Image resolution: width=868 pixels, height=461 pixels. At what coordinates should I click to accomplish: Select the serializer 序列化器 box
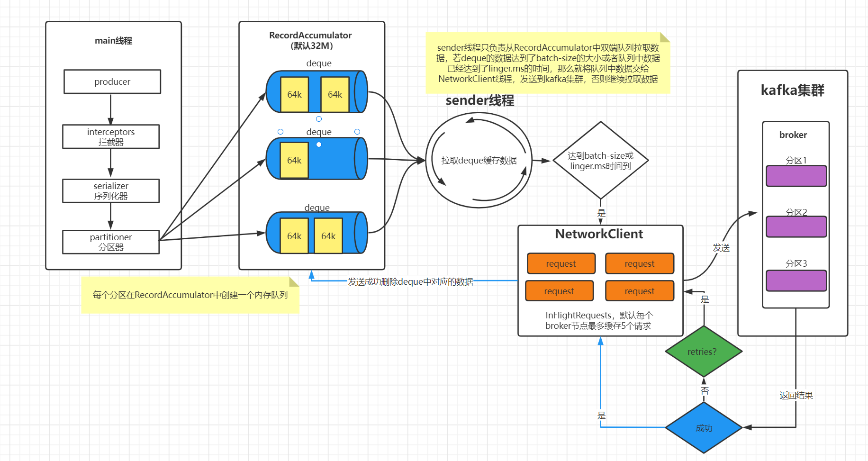click(x=111, y=191)
